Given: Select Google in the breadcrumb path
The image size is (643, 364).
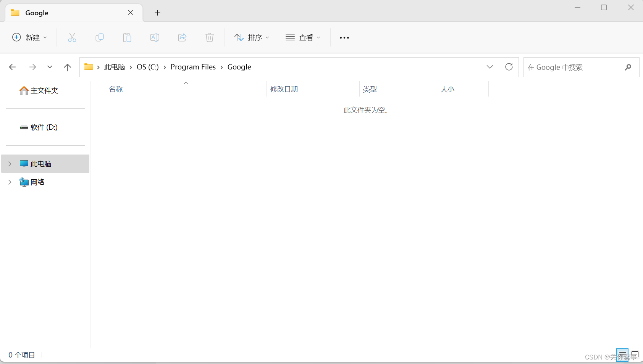Looking at the screenshot, I should pos(239,67).
